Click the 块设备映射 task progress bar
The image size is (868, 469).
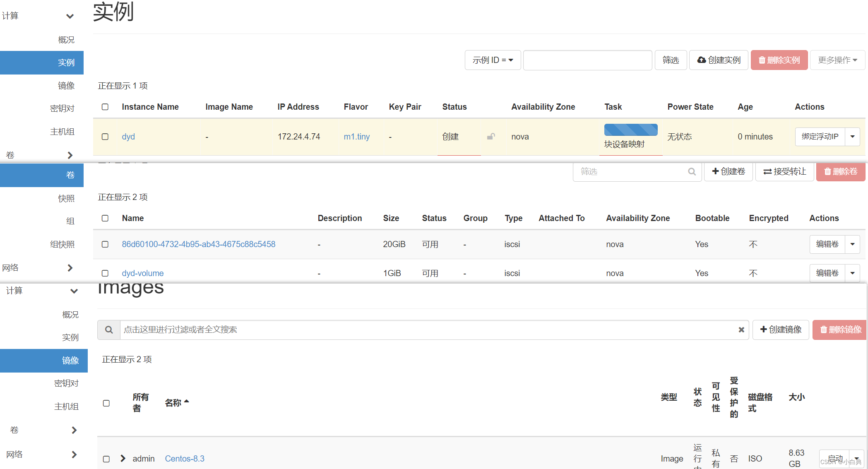coord(631,130)
